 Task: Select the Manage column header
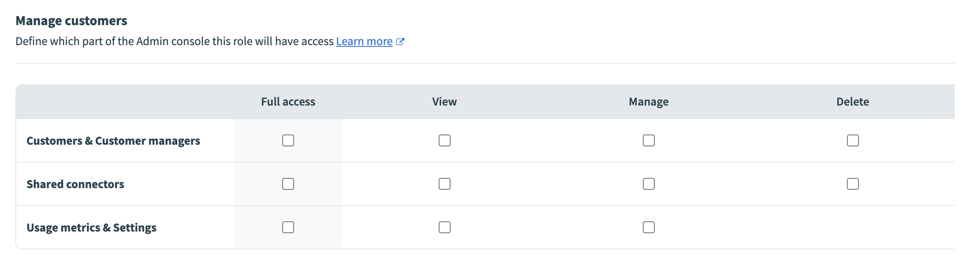(649, 102)
